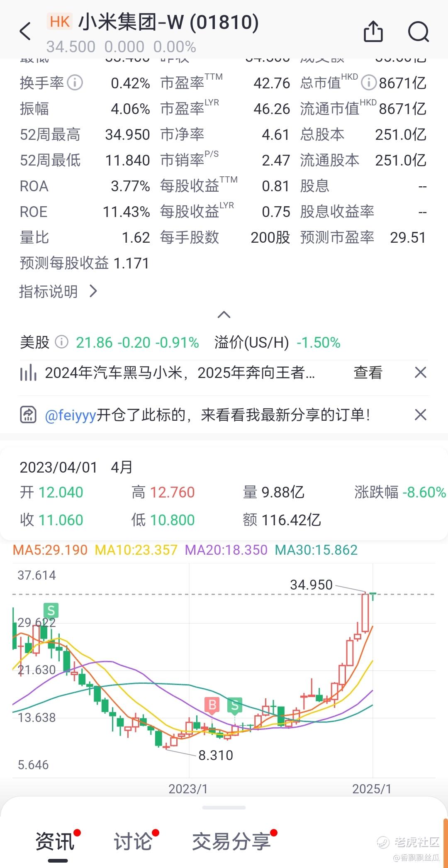Tap the bottom sheet drag handle
The height and width of the screenshot is (868, 448).
[x=224, y=807]
